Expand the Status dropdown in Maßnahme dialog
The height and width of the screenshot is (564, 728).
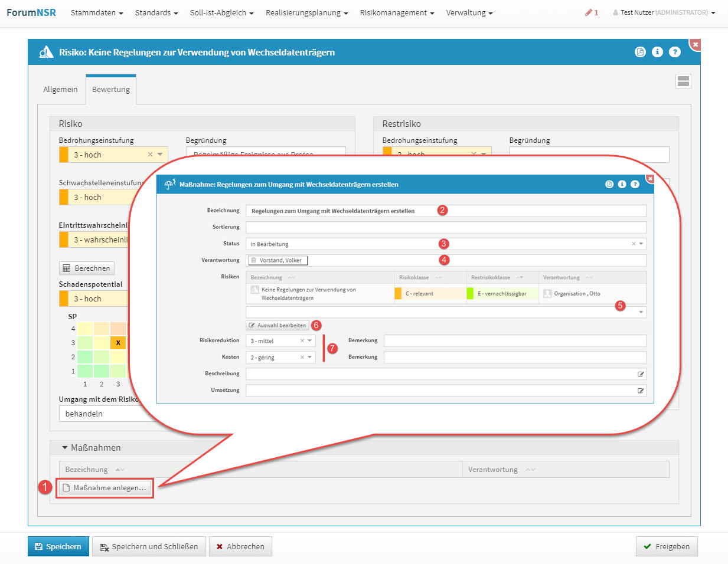pyautogui.click(x=641, y=244)
